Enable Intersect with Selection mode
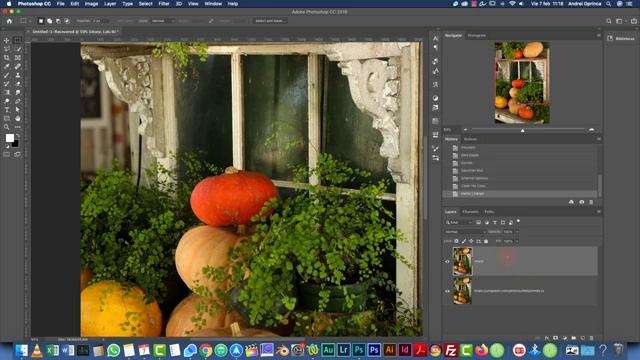This screenshot has width=640, height=360. [x=67, y=21]
